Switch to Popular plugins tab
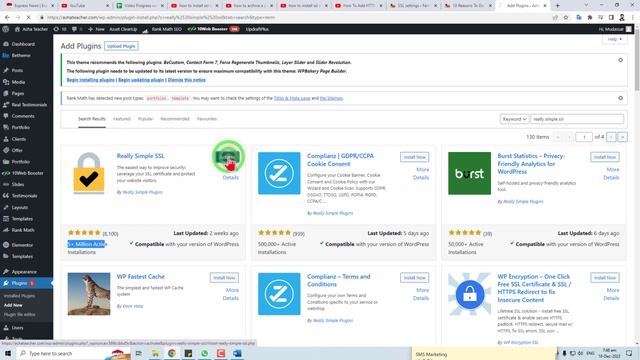This screenshot has height=360, width=640. (145, 119)
